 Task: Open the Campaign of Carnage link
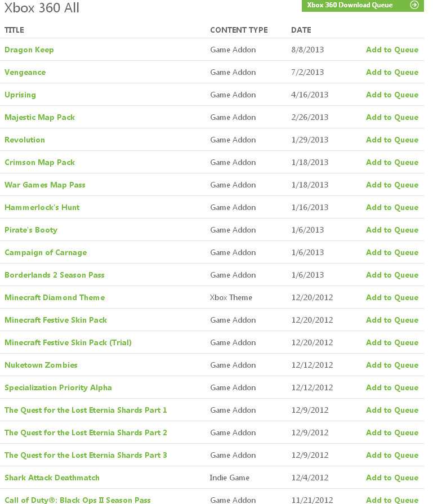tap(46, 252)
